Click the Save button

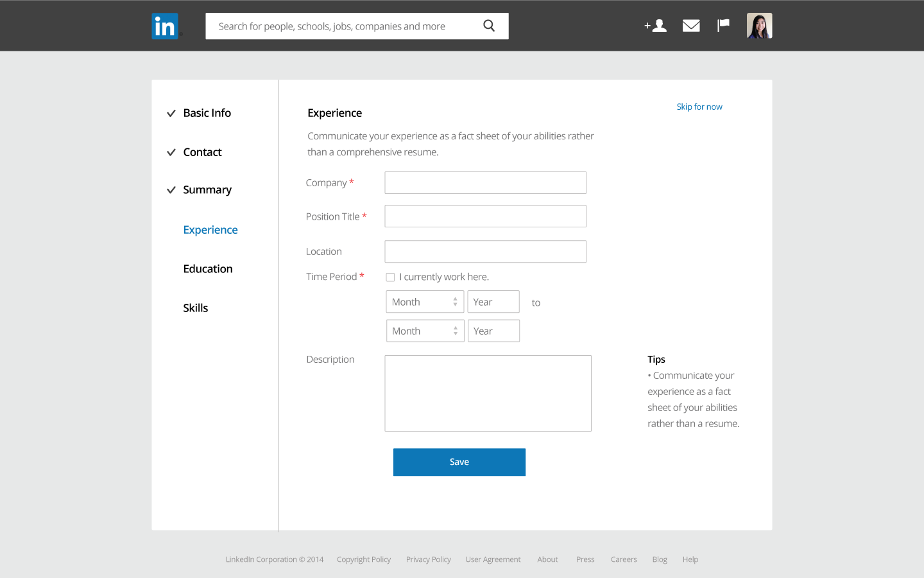tap(459, 462)
